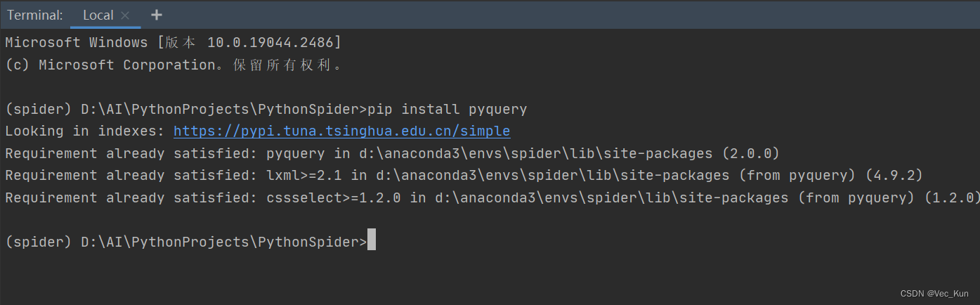This screenshot has height=305, width=980.
Task: Open a new terminal session with plus icon
Action: coord(157,15)
